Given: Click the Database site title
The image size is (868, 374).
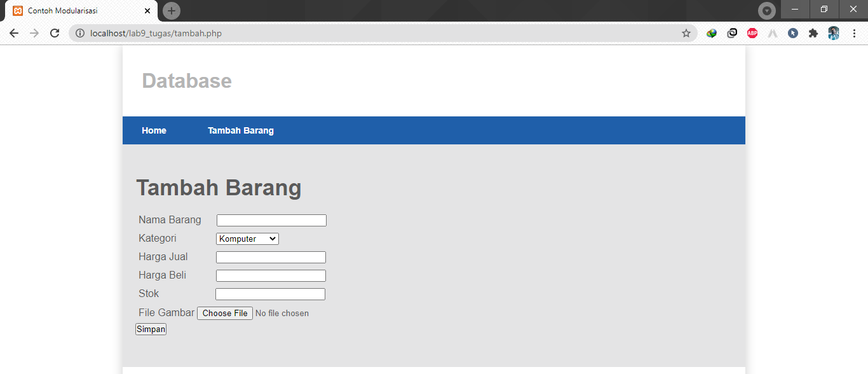Looking at the screenshot, I should tap(187, 81).
